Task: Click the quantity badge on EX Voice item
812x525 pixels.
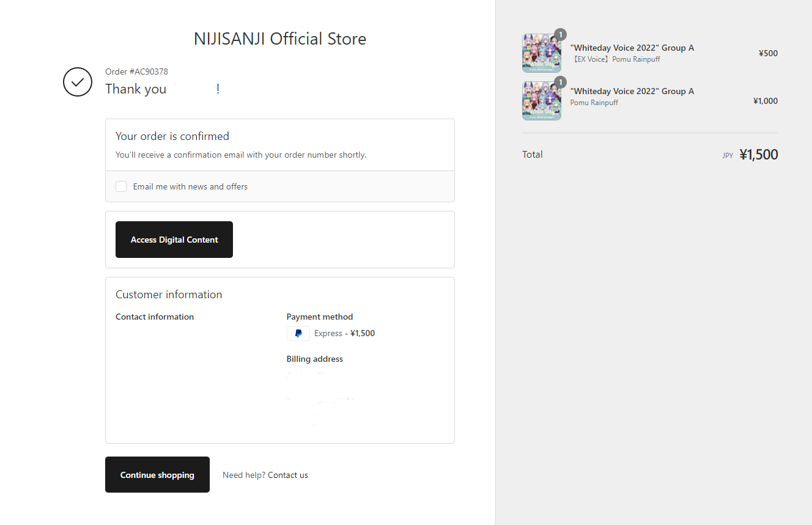Action: [560, 34]
